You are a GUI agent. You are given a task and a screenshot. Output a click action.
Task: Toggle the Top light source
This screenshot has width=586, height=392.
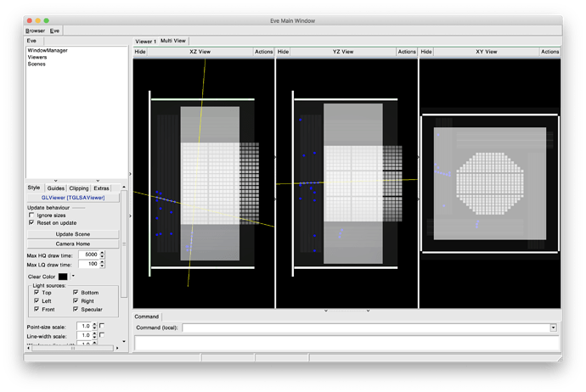tap(37, 293)
